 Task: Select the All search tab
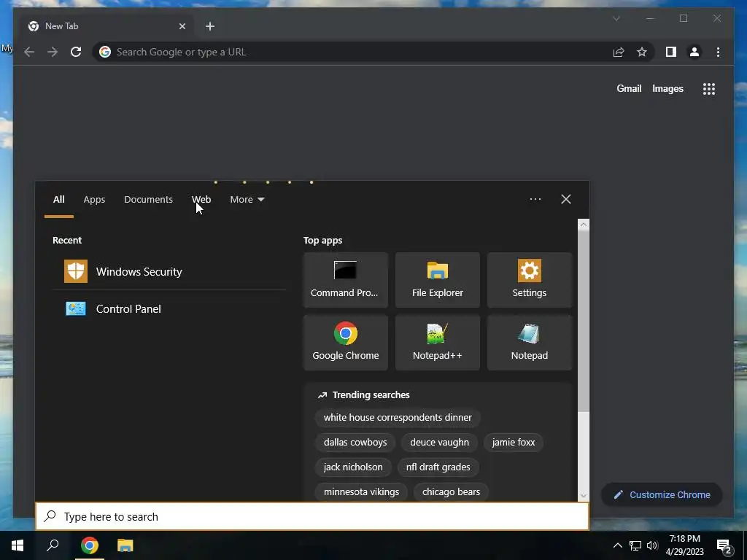[x=58, y=200]
